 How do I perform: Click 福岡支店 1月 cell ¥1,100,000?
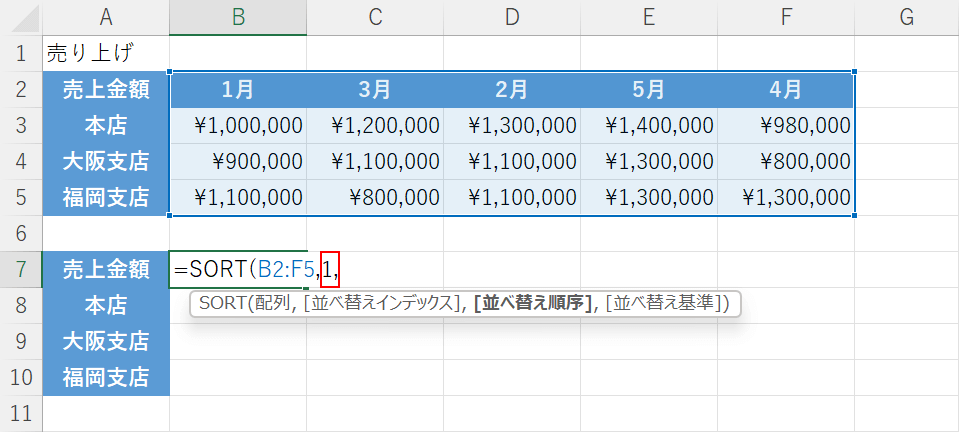239,198
